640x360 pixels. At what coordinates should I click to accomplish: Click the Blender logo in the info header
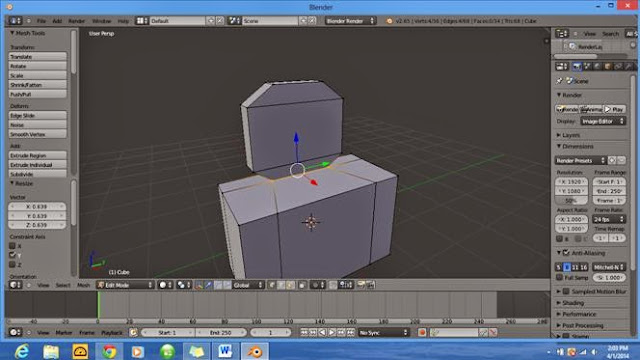click(389, 21)
